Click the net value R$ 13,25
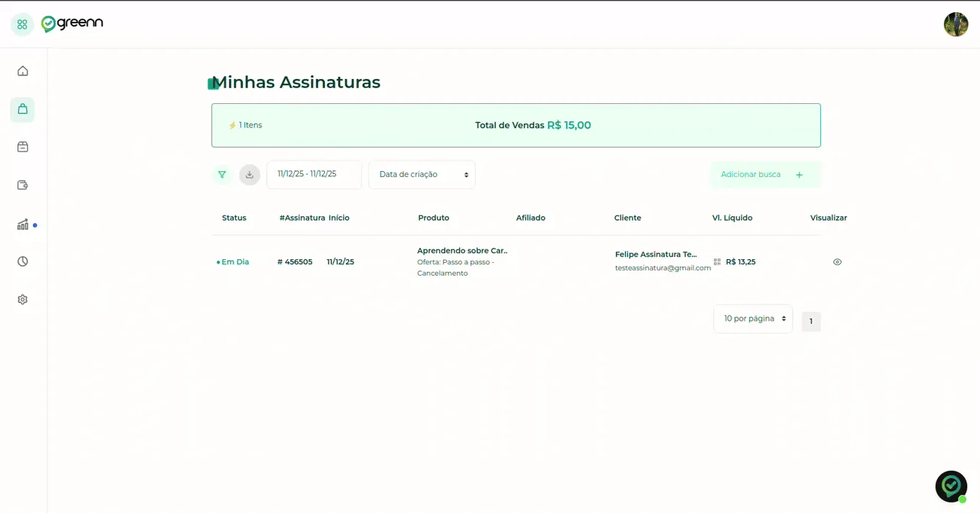Viewport: 980px width, 513px height. pyautogui.click(x=740, y=262)
